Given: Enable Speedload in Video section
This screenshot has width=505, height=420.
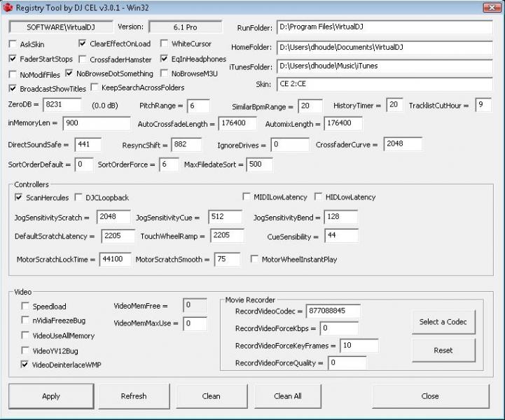Looking at the screenshot, I should (25, 306).
